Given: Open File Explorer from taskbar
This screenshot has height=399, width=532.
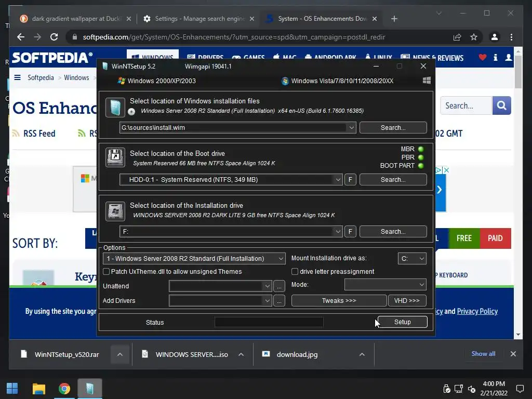Looking at the screenshot, I should tap(38, 389).
